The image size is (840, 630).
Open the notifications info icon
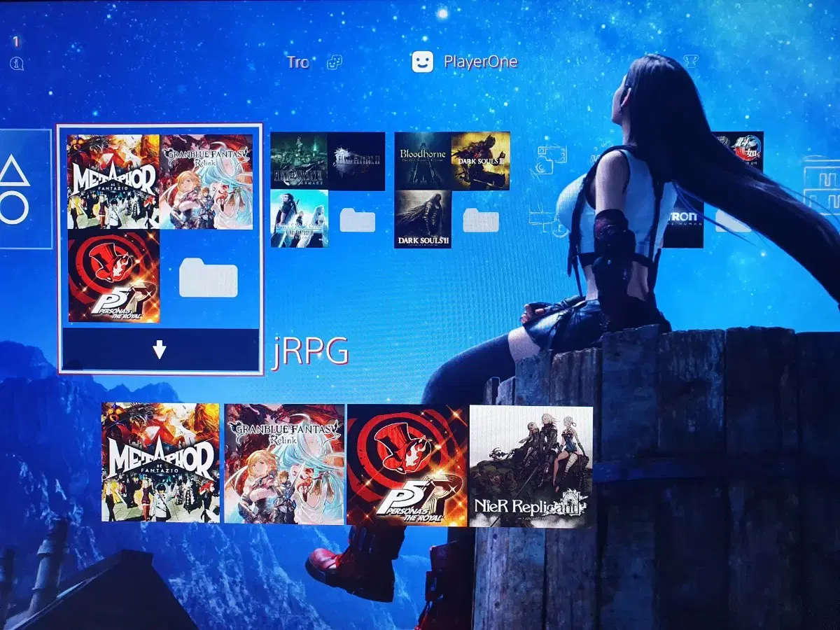(16, 63)
